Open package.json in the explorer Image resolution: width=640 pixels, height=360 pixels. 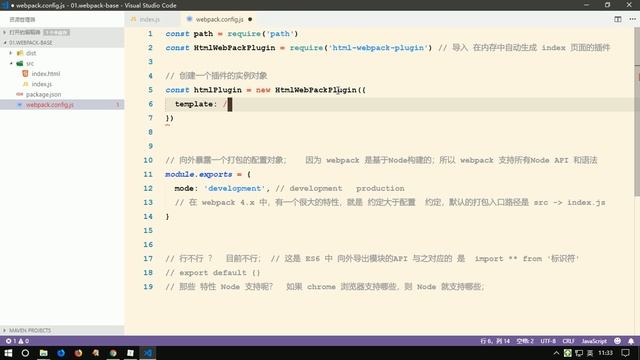point(43,94)
